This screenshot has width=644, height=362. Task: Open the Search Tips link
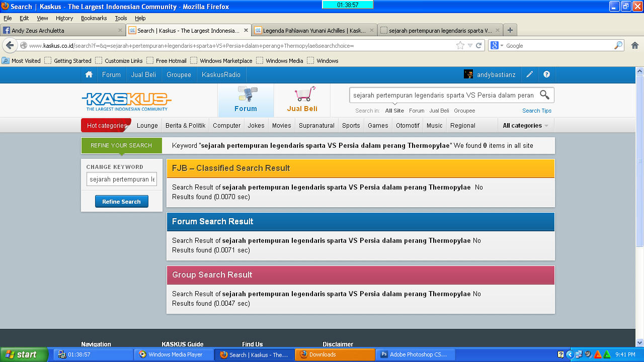pyautogui.click(x=537, y=111)
